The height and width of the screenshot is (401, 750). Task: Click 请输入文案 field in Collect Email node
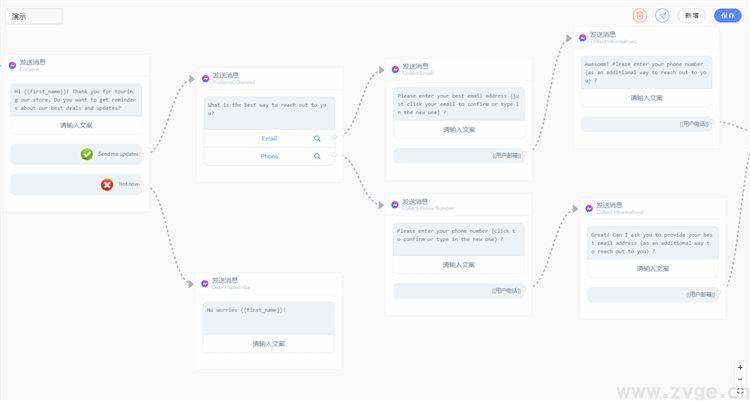click(459, 129)
